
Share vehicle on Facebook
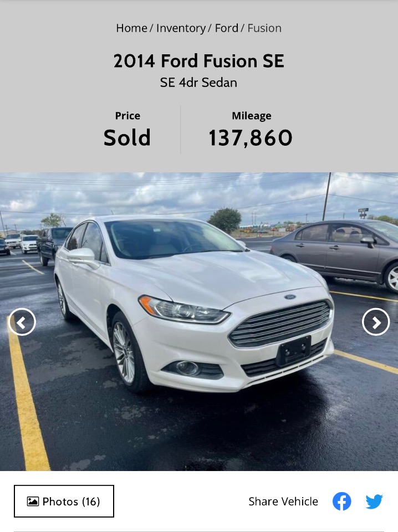(x=341, y=501)
